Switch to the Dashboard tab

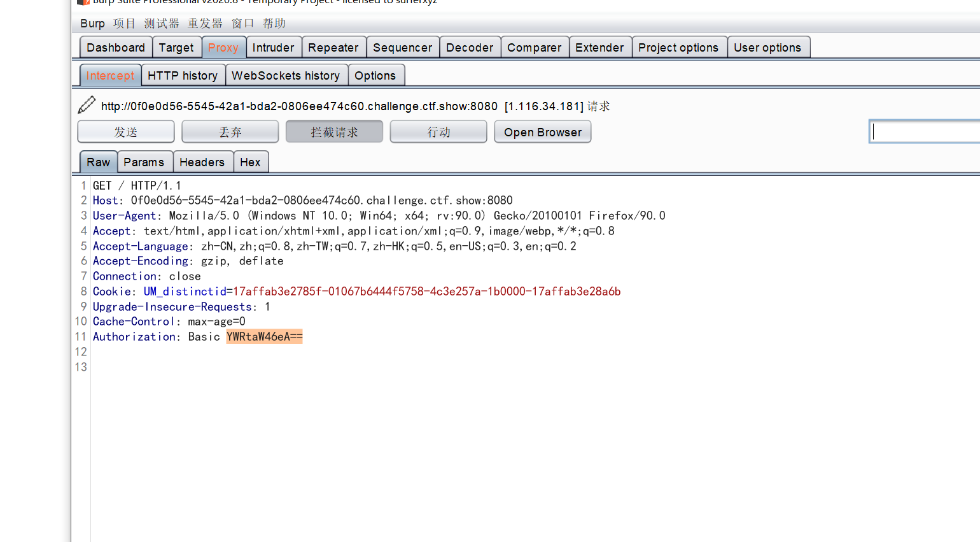click(116, 47)
